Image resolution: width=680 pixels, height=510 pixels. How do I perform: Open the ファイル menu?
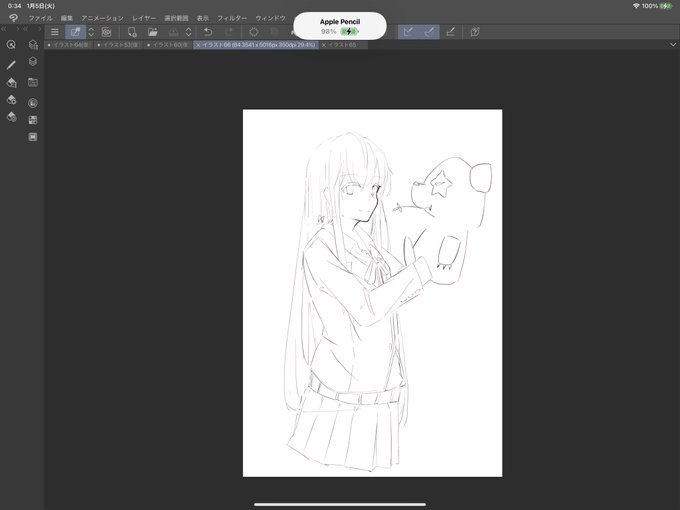pos(40,18)
